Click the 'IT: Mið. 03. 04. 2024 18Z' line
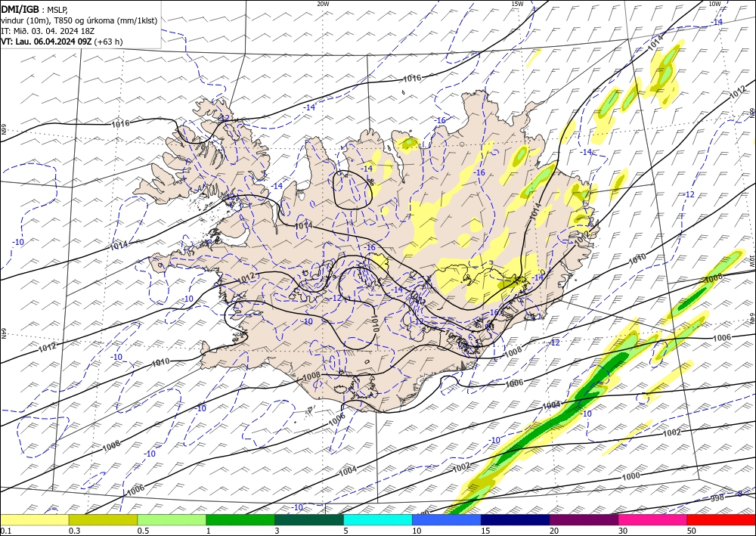Viewport: 756px width, 536px height. [x=48, y=31]
